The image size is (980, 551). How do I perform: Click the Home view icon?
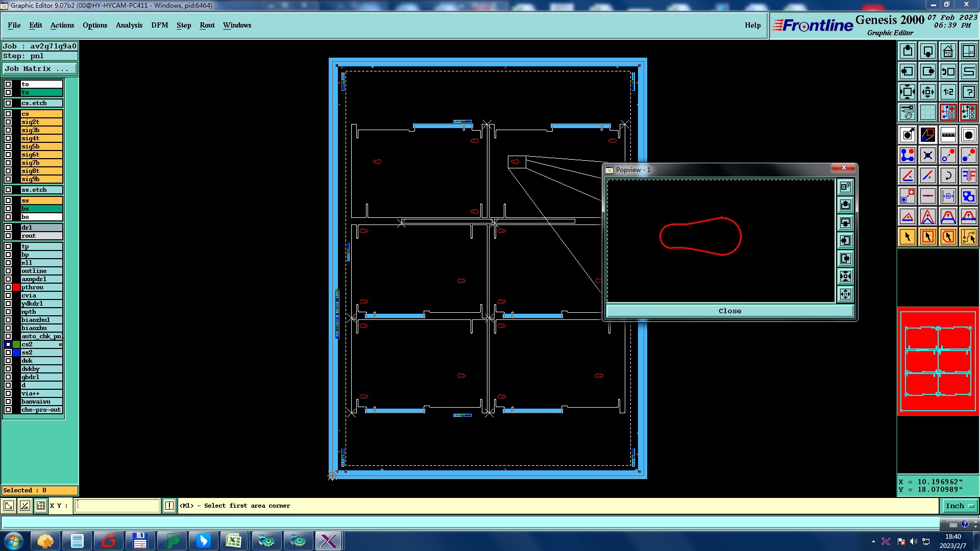tap(948, 51)
